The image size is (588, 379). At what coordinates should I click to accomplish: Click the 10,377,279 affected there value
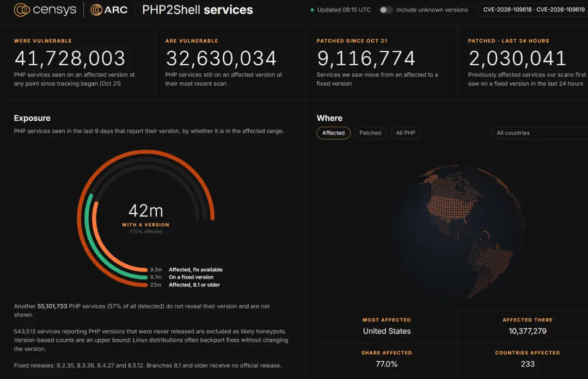point(527,331)
